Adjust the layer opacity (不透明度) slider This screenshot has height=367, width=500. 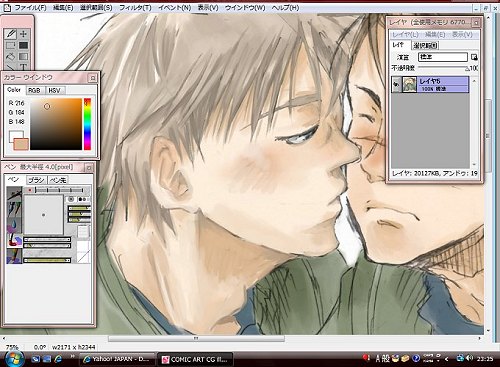coord(443,68)
